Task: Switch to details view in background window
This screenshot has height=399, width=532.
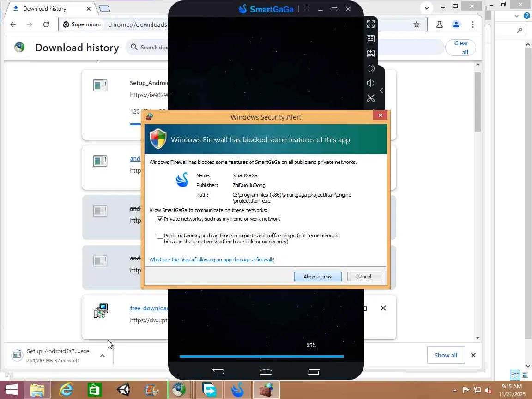Action: pyautogui.click(x=515, y=375)
